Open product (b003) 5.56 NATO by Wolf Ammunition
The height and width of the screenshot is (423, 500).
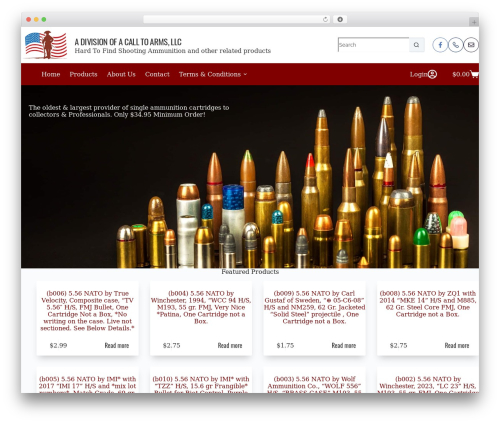pyautogui.click(x=314, y=384)
